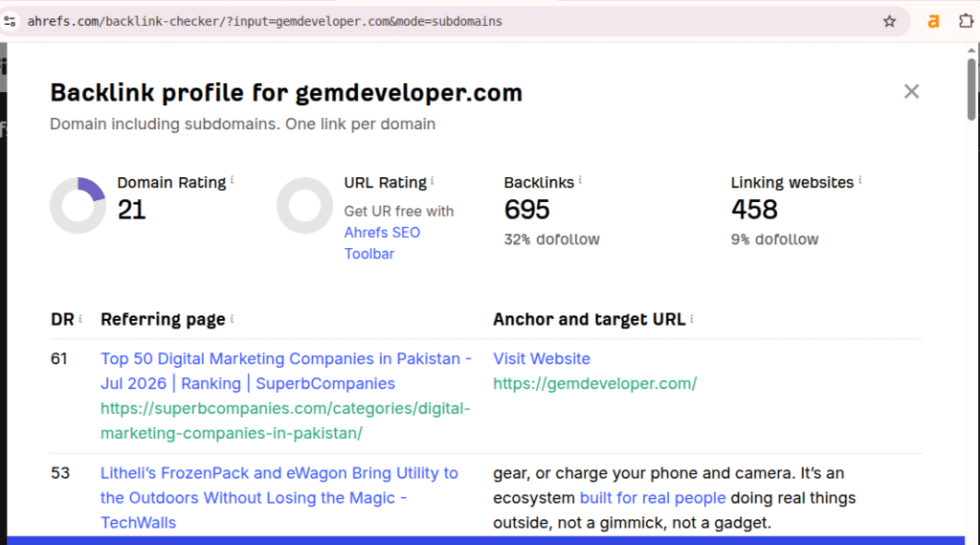Screen dimensions: 980x545
Task: Click the Linking websites info icon
Action: tap(860, 180)
